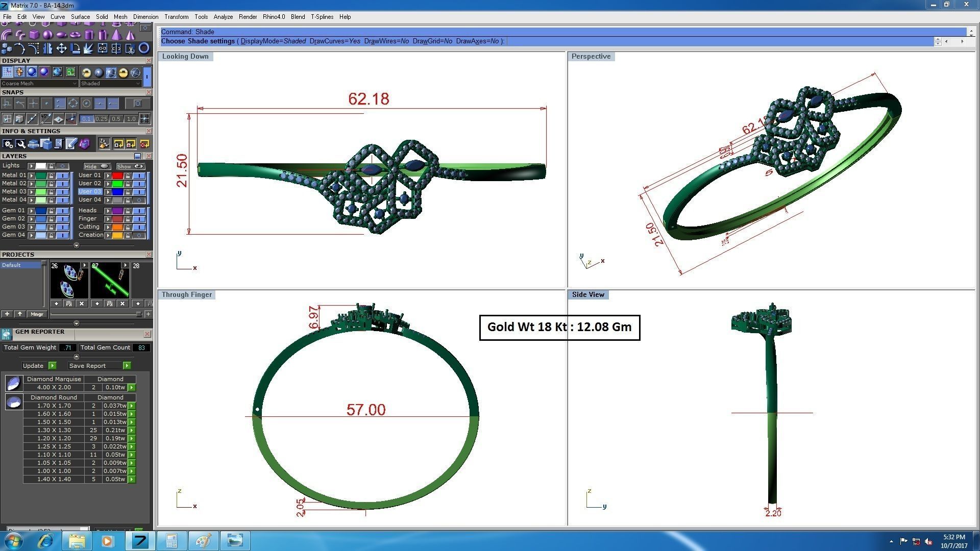Viewport: 980px width, 551px height.
Task: Click the save icon under project thumbnail 26
Action: click(x=69, y=304)
